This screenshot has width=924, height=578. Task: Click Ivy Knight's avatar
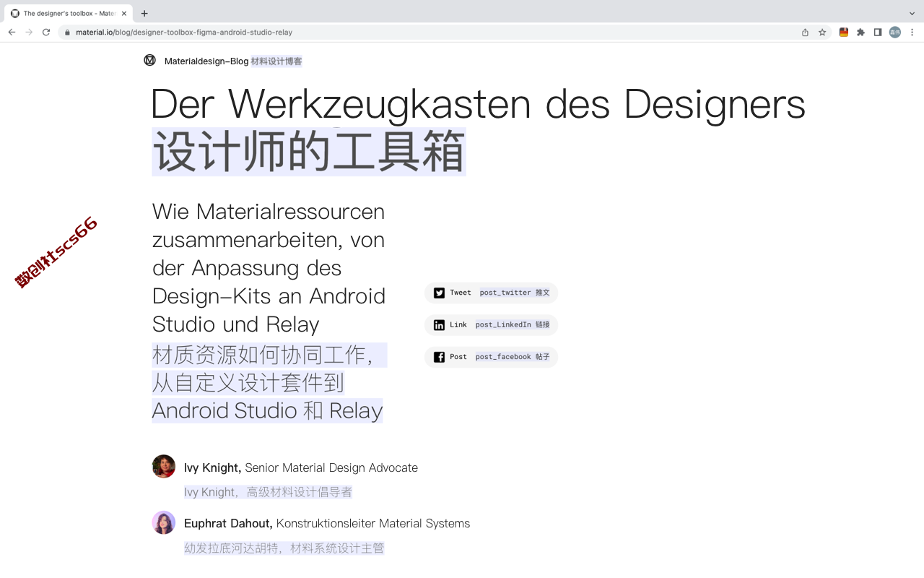click(x=164, y=466)
